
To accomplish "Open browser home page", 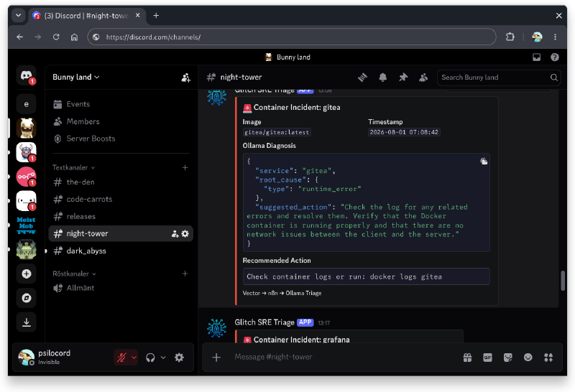I will pyautogui.click(x=74, y=37).
